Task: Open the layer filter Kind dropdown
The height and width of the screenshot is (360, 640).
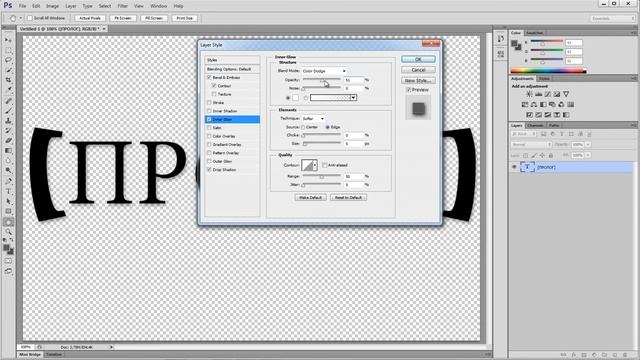Action: (524, 134)
